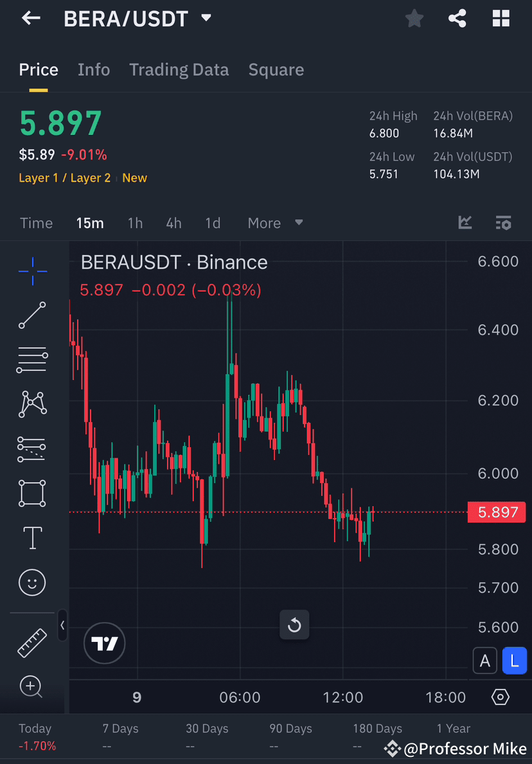This screenshot has width=532, height=764.
Task: Select the 1h timeframe
Action: coord(135,223)
